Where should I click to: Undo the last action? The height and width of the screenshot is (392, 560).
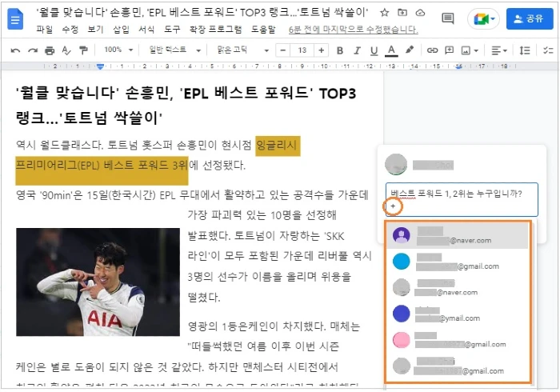15,50
